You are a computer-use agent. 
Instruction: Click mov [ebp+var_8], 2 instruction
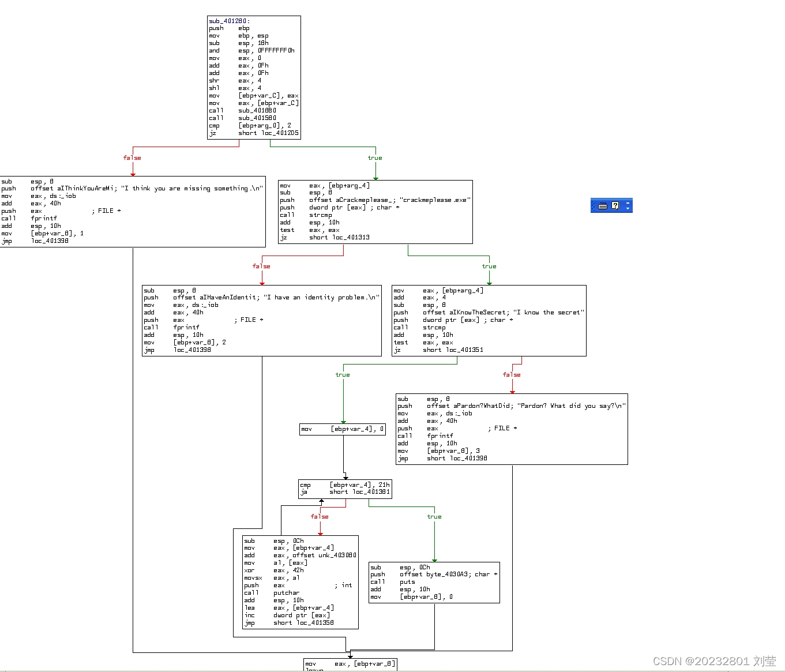185,342
